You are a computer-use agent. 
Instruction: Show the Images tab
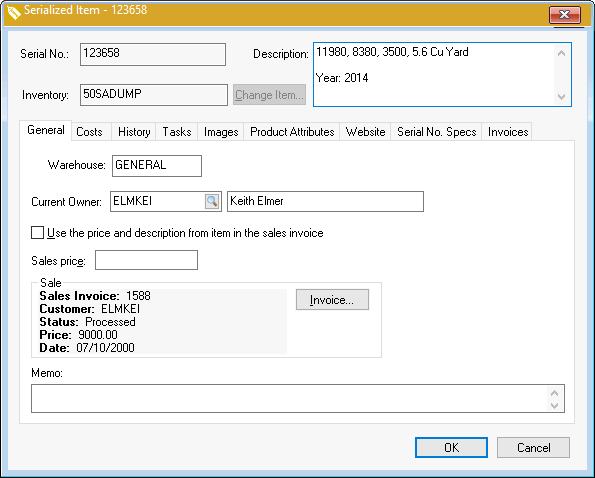pyautogui.click(x=221, y=132)
